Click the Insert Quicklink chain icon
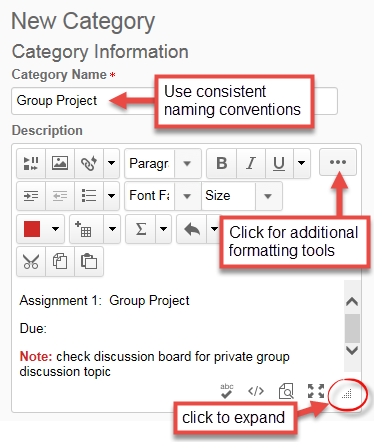The height and width of the screenshot is (442, 374). (89, 163)
